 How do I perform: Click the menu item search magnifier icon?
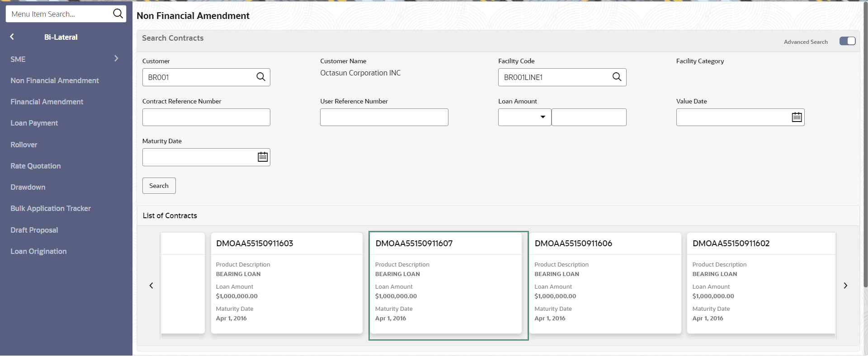click(118, 14)
